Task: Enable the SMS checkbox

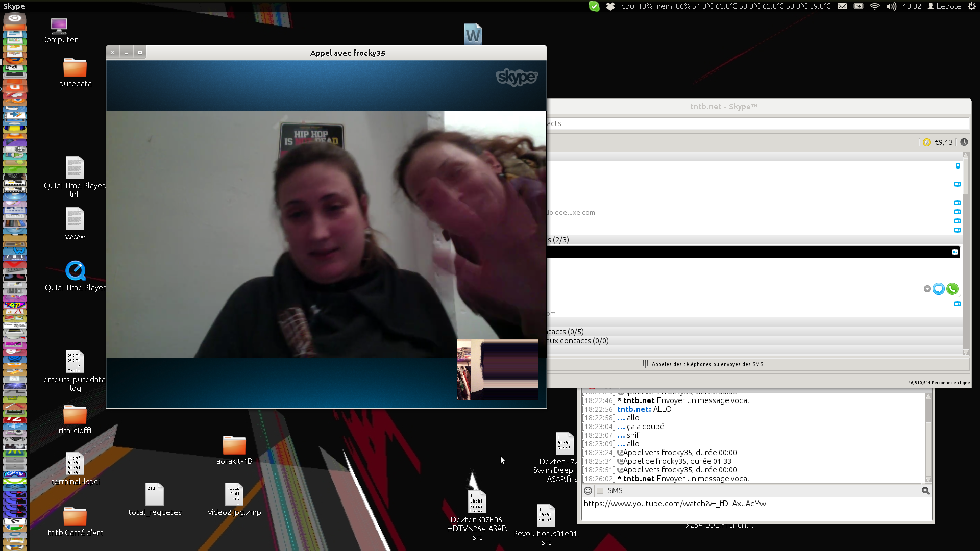Action: [600, 490]
